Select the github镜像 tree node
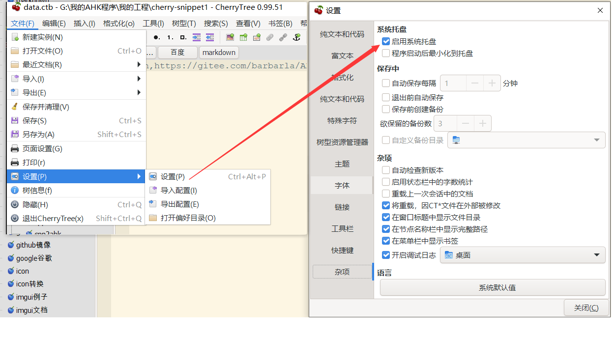Image resolution: width=615 pixels, height=364 pixels. point(33,245)
